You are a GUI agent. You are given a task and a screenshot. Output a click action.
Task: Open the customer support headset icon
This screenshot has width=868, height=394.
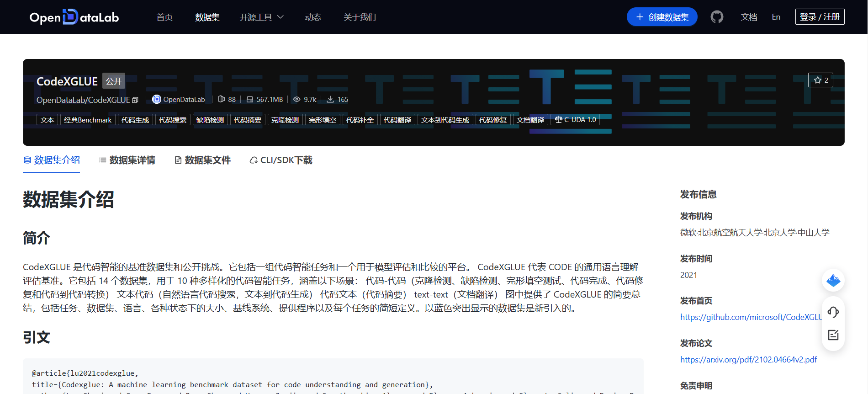tap(833, 312)
